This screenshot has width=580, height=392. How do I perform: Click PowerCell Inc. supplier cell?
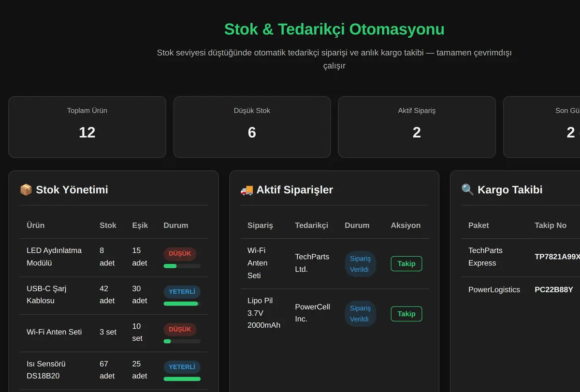coord(313,313)
